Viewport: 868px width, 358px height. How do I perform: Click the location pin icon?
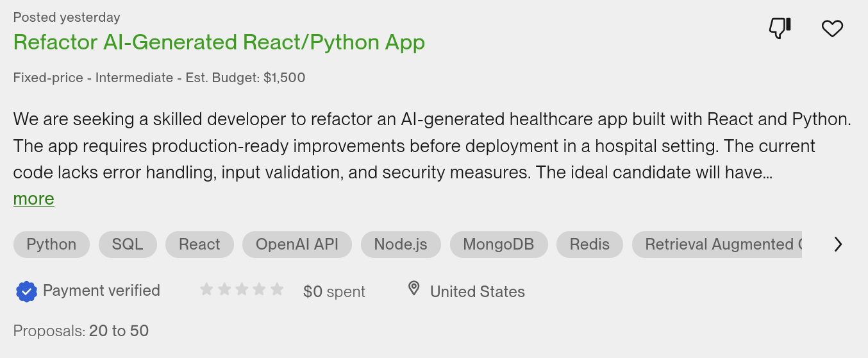[x=414, y=289]
